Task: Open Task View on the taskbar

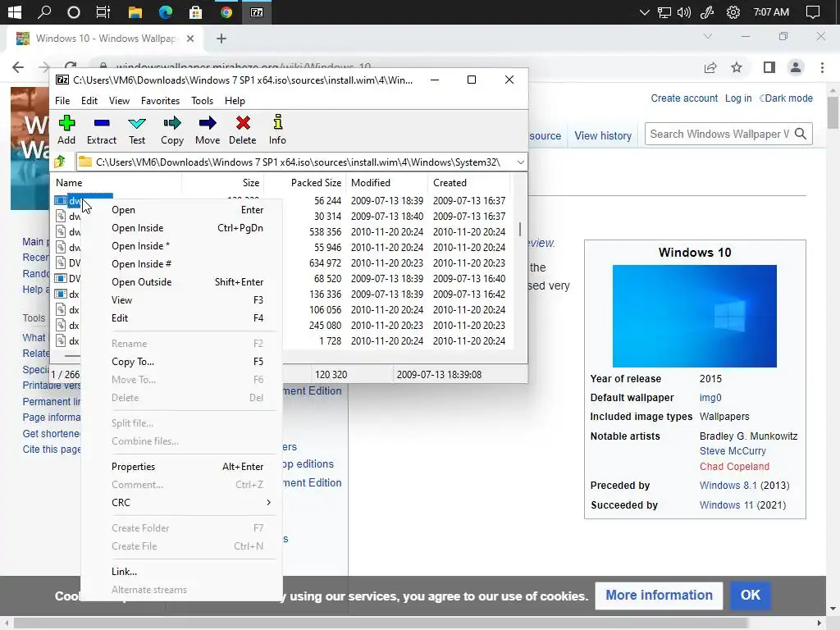Action: pos(103,11)
